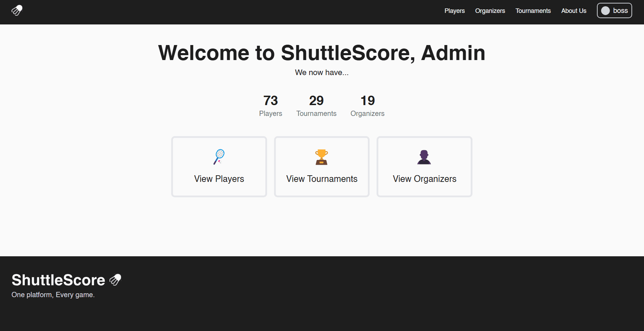Click the avatar circle inside the boss button

606,10
